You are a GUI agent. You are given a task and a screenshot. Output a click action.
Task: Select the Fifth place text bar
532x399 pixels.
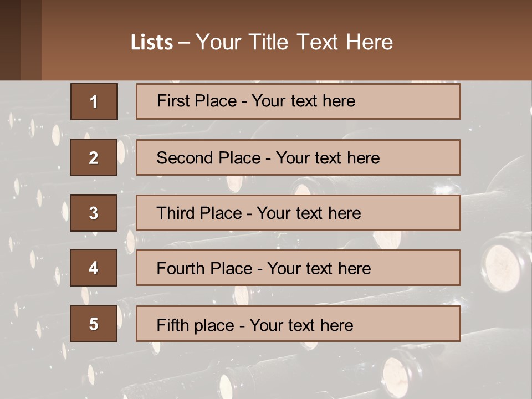pyautogui.click(x=298, y=324)
